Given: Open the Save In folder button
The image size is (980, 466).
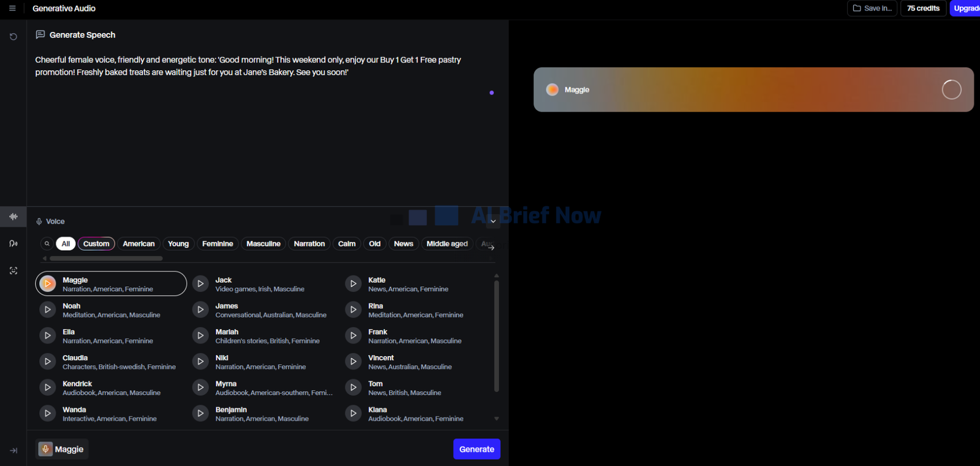Looking at the screenshot, I should (x=872, y=9).
